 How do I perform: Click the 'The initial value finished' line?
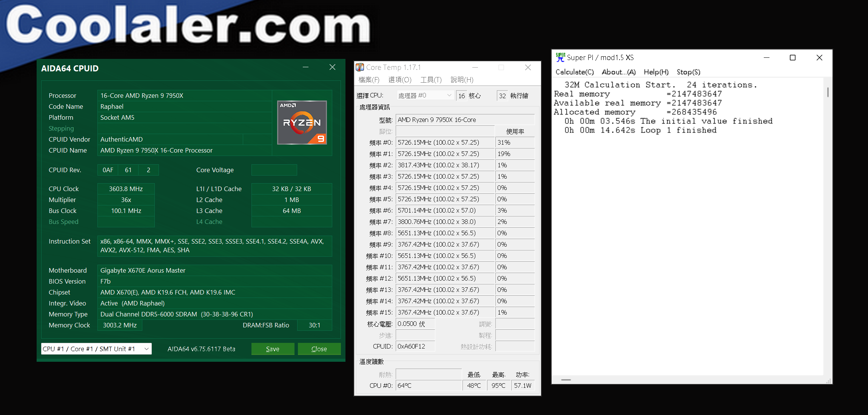[x=669, y=121]
